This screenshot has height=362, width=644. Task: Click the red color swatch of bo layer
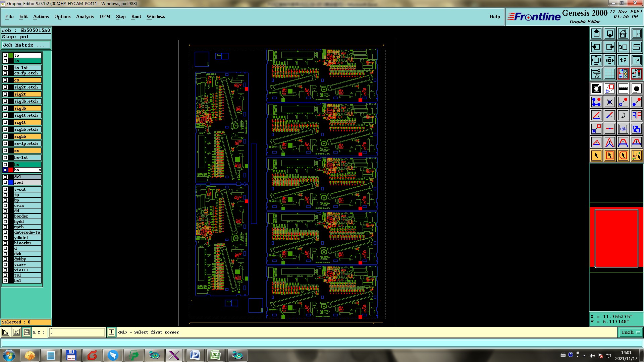coord(11,170)
